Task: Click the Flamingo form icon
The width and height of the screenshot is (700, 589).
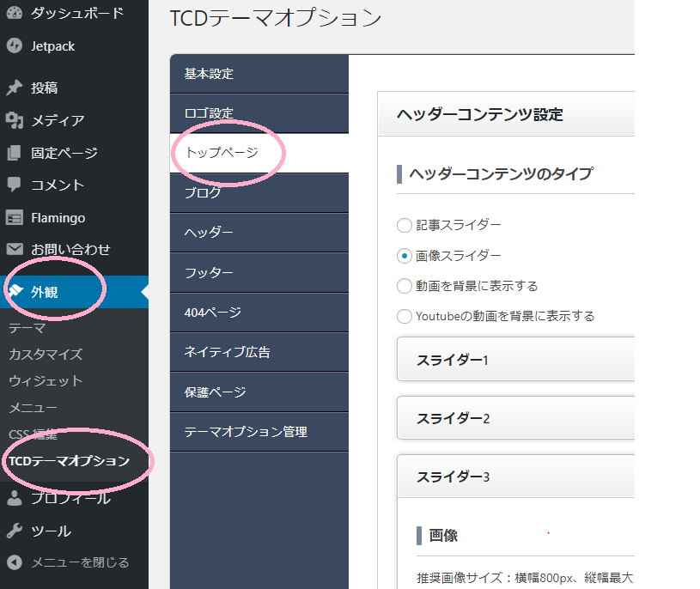Action: point(15,218)
